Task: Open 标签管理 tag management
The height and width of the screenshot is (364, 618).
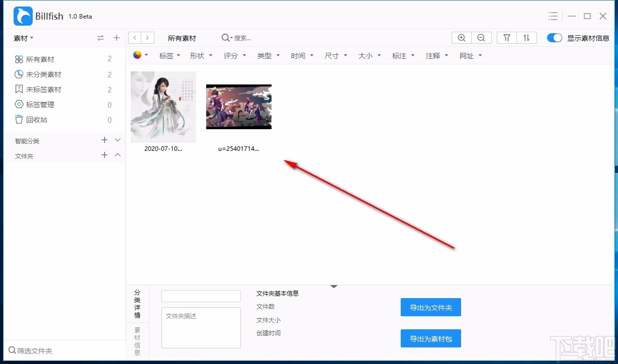Action: click(x=40, y=105)
